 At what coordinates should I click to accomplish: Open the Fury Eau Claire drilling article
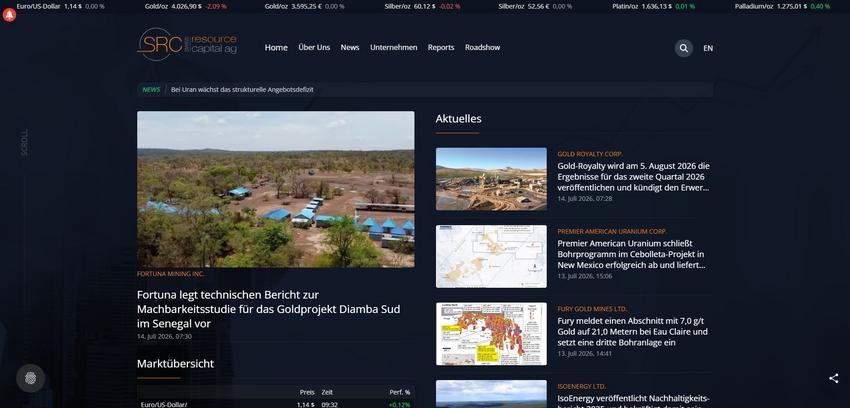pyautogui.click(x=632, y=332)
